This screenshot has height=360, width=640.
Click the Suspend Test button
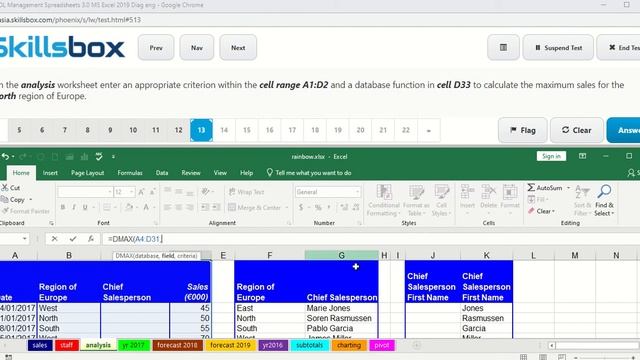pyautogui.click(x=558, y=48)
